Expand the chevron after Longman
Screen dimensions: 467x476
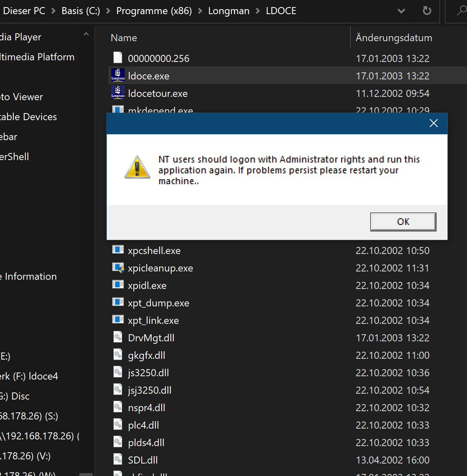tap(258, 11)
